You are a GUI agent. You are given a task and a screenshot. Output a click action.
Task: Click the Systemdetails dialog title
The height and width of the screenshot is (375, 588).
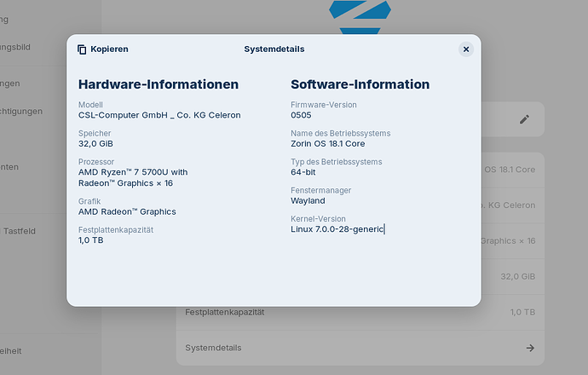click(274, 49)
